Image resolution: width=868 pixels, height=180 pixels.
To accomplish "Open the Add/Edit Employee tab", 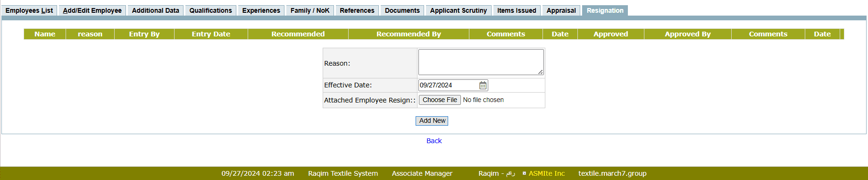I will (x=92, y=10).
